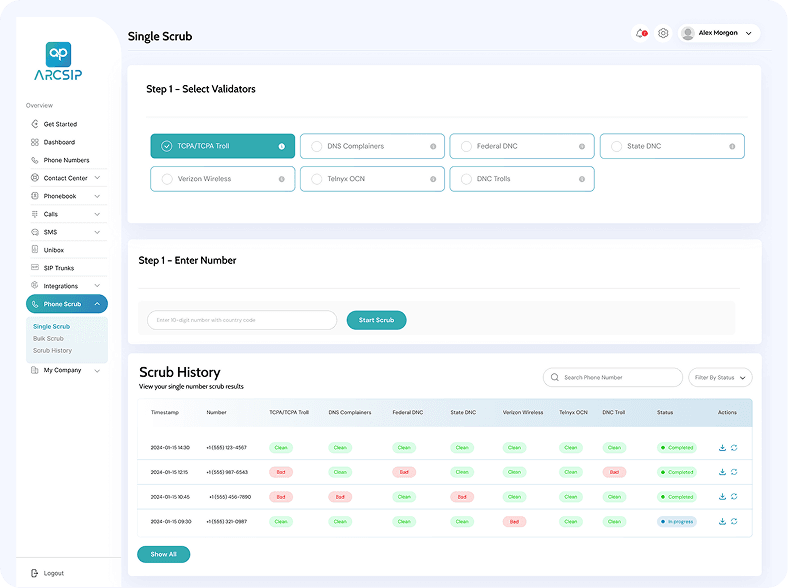Download result for 10:45 scrub row
Image resolution: width=788 pixels, height=588 pixels.
722,497
